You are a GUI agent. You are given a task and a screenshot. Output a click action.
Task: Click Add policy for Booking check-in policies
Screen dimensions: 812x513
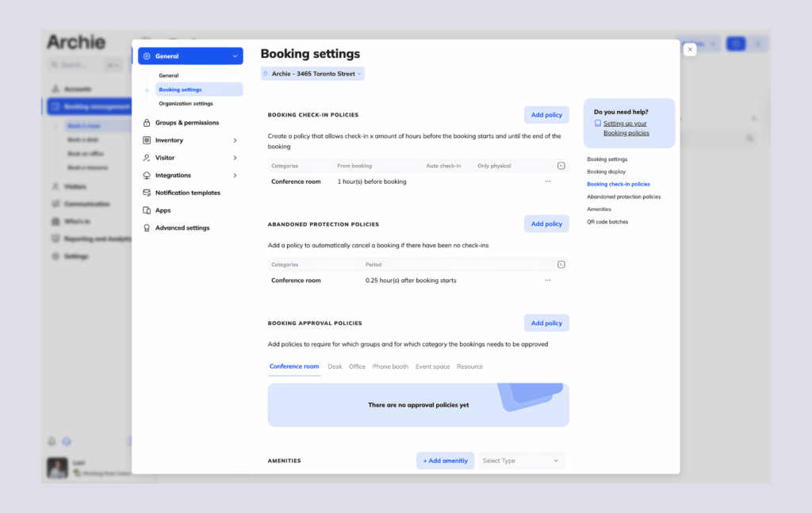point(546,114)
